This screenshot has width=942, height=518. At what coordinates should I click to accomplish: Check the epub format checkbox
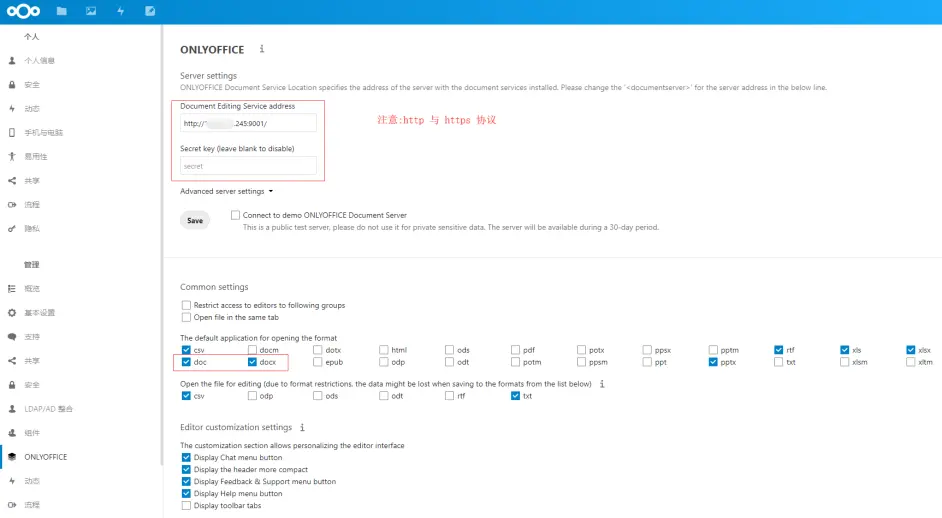coord(317,362)
